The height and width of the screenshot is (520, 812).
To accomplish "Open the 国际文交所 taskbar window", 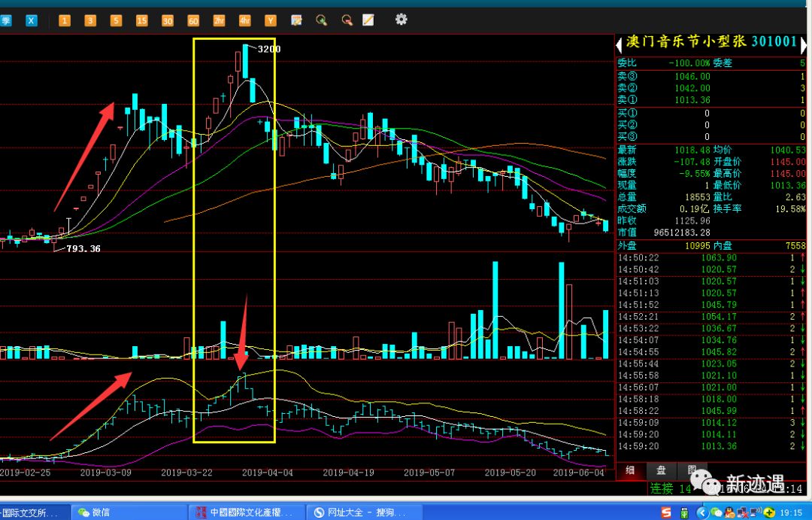I will 34,512.
